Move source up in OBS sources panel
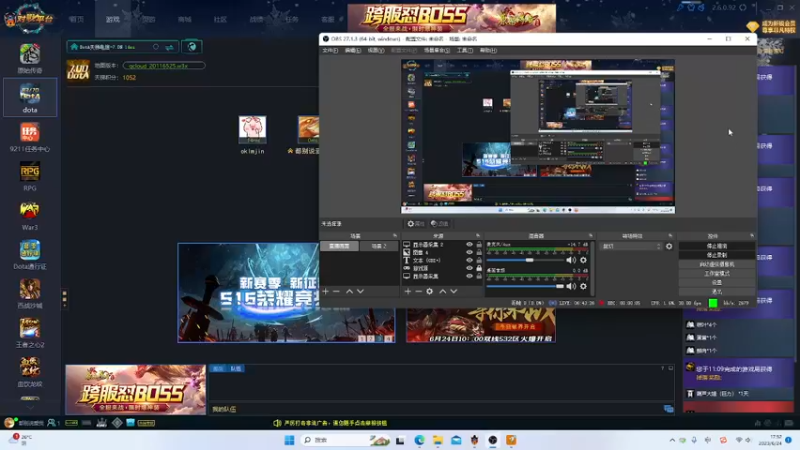 click(x=443, y=291)
